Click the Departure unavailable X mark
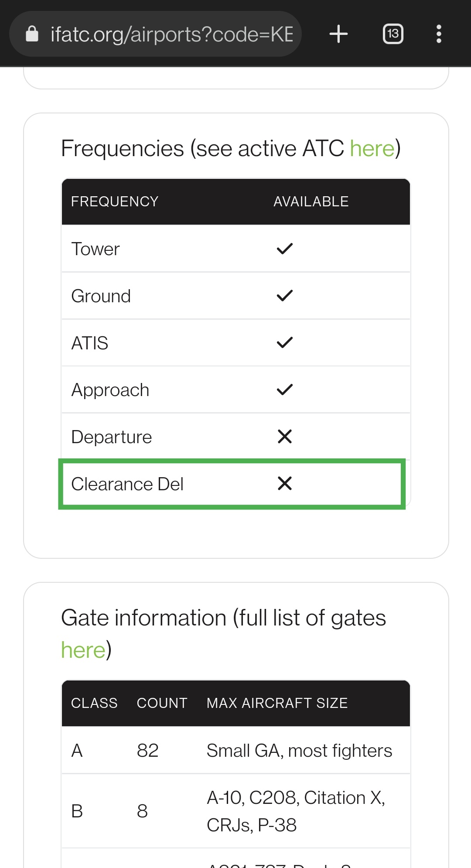Screen dimensions: 471x868 tap(284, 437)
